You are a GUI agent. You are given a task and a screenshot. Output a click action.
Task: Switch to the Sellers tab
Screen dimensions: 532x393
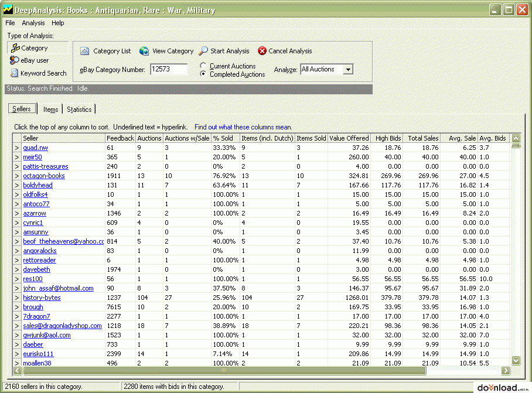[x=22, y=109]
